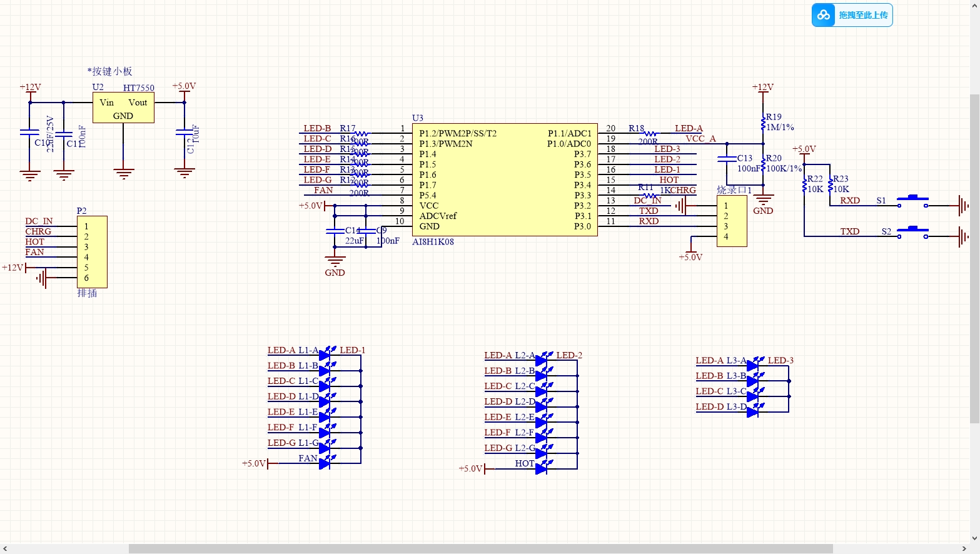Image resolution: width=980 pixels, height=554 pixels.
Task: Click the S1 push button switch symbol
Action: (913, 201)
